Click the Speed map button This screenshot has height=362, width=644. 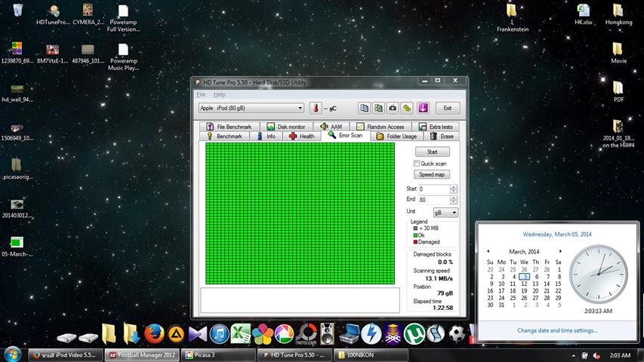(x=433, y=174)
